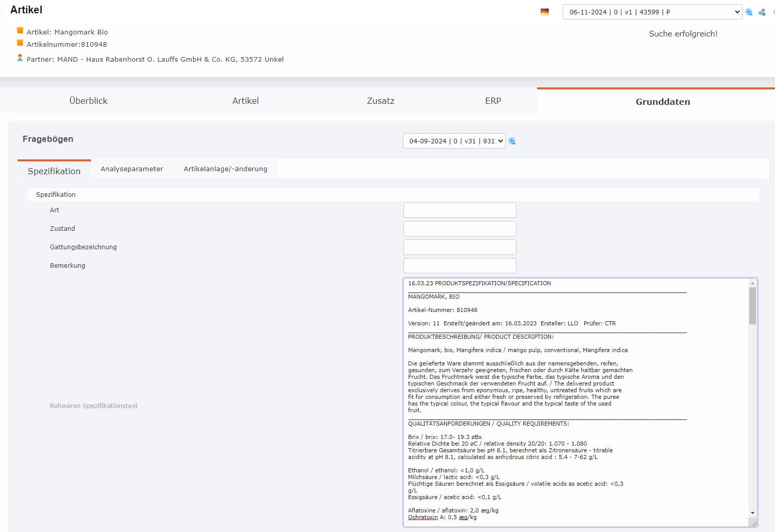Screen dimensions: 775x532
Task: Click the German flag language icon
Action: click(x=545, y=12)
